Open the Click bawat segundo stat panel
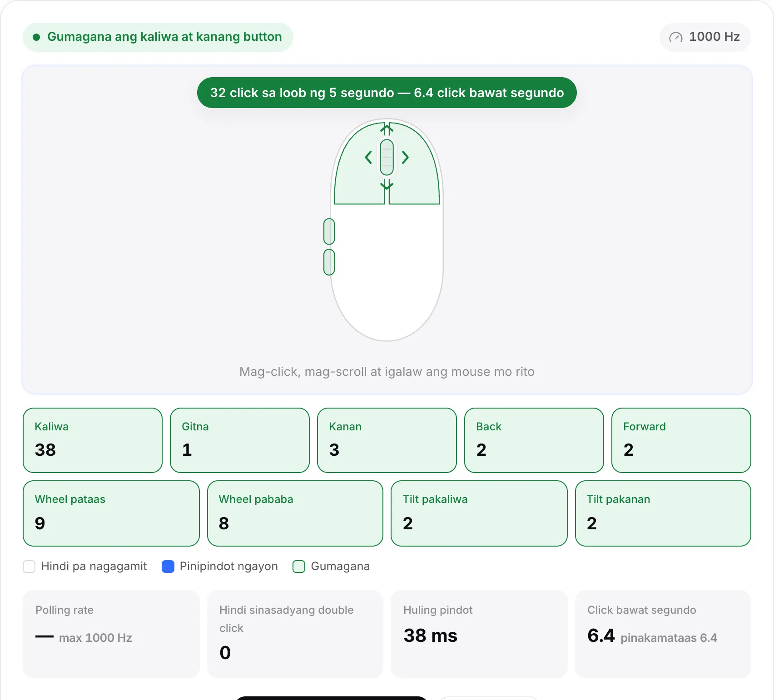 (663, 634)
